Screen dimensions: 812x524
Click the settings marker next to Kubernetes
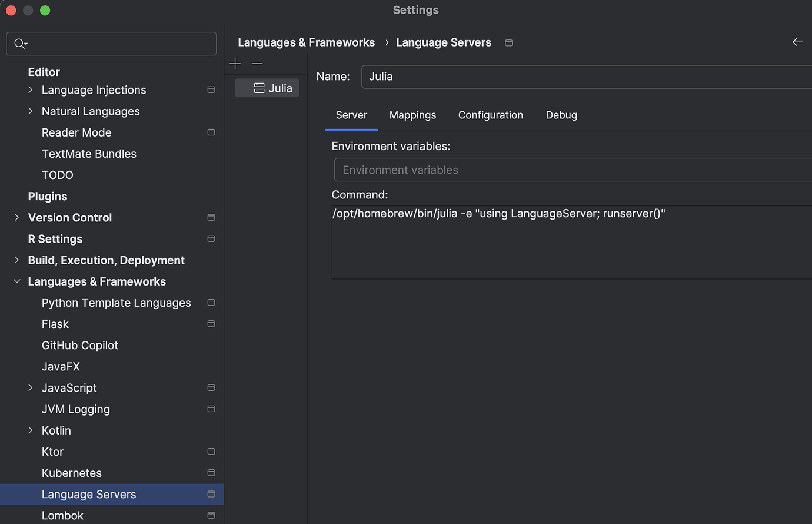pyautogui.click(x=211, y=472)
